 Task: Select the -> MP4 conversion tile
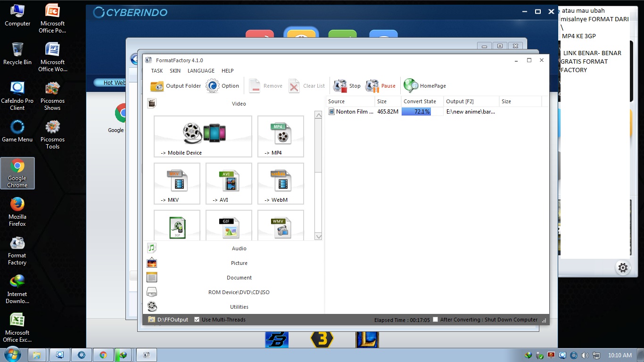281,136
